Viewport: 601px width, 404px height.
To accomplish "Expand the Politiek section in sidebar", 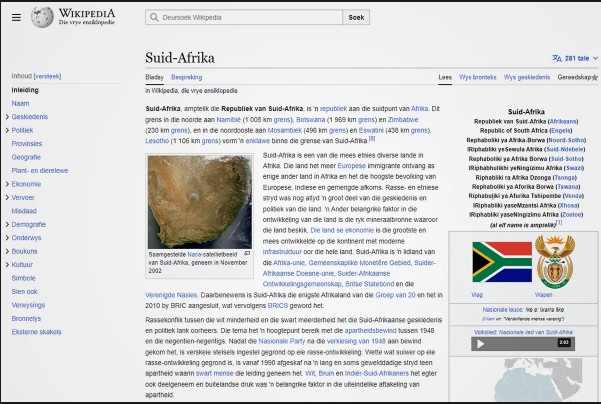I will point(5,130).
